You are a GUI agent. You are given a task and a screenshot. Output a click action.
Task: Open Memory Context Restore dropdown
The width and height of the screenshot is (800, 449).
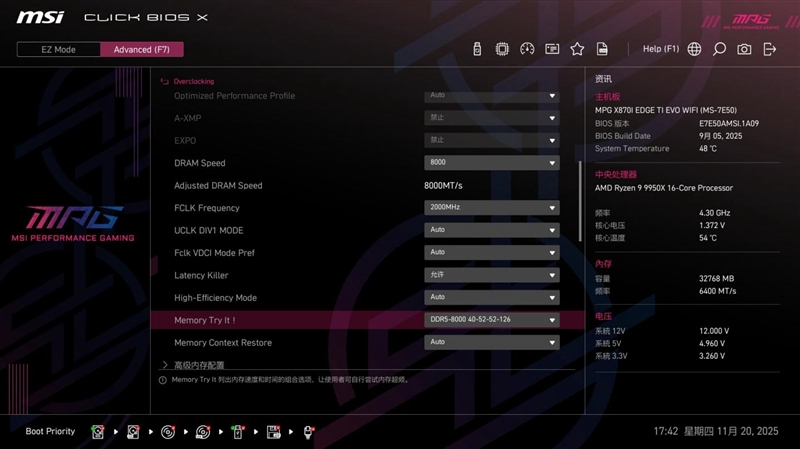pos(492,342)
